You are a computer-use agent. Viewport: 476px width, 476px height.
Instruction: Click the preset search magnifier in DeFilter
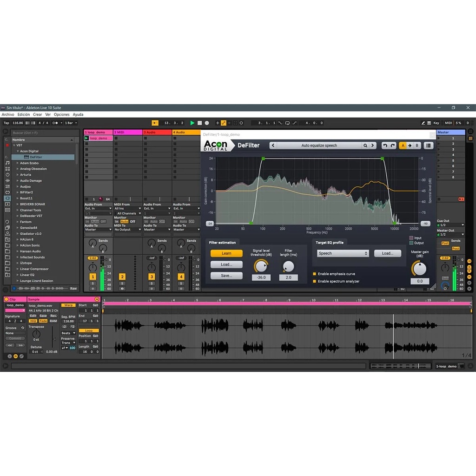[365, 145]
